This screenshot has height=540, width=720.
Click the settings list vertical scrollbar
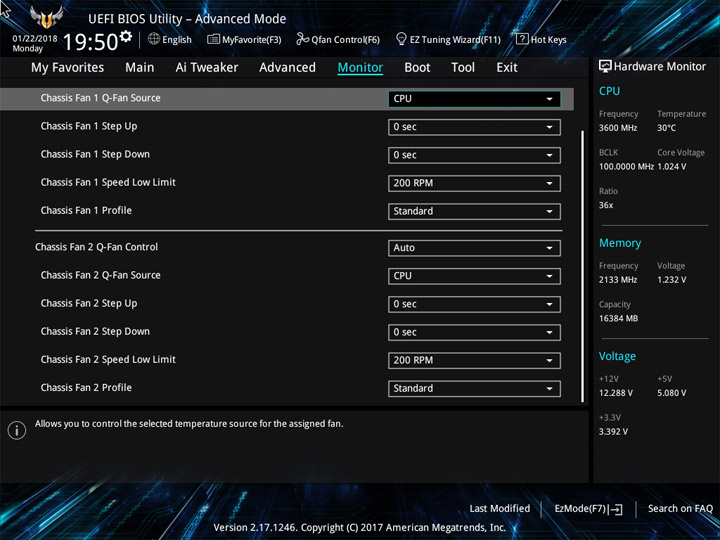[583, 266]
